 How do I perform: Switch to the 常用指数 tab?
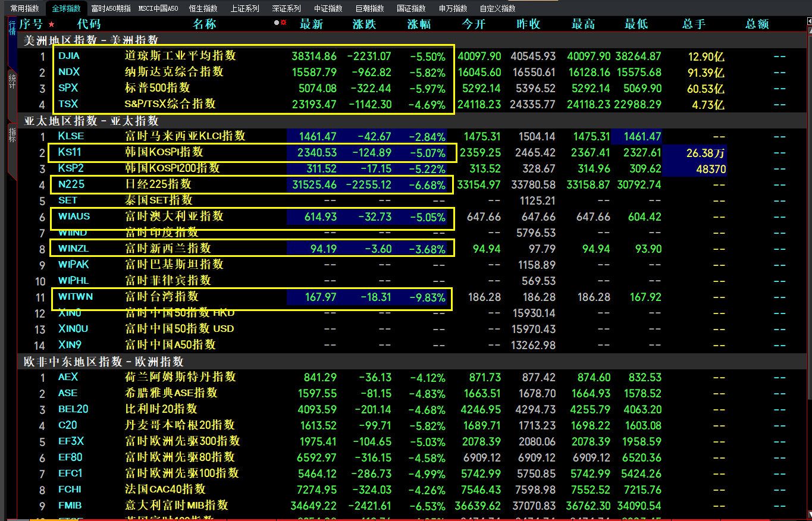tap(25, 8)
